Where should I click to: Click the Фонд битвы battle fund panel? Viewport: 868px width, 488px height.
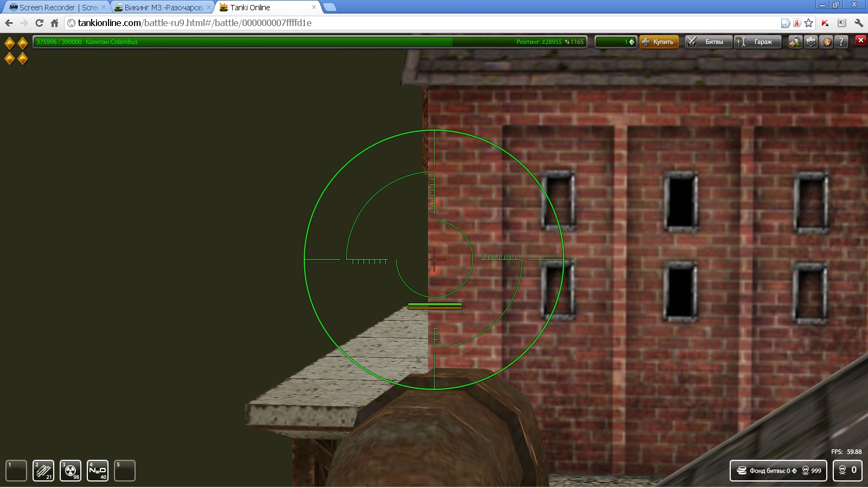pyautogui.click(x=778, y=471)
